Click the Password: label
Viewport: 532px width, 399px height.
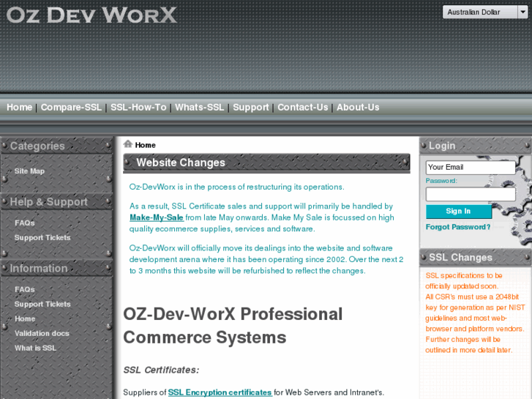point(441,181)
